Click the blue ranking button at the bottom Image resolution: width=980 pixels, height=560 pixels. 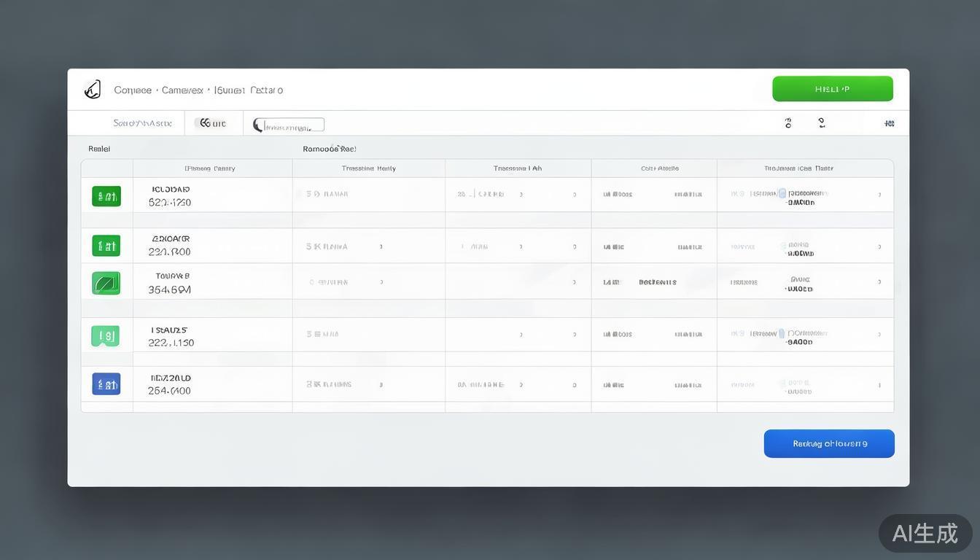(829, 443)
